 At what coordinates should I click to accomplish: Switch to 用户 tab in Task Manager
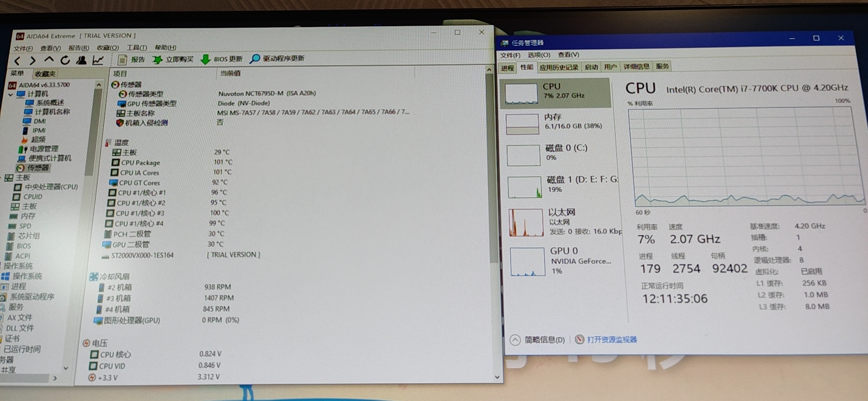point(610,67)
